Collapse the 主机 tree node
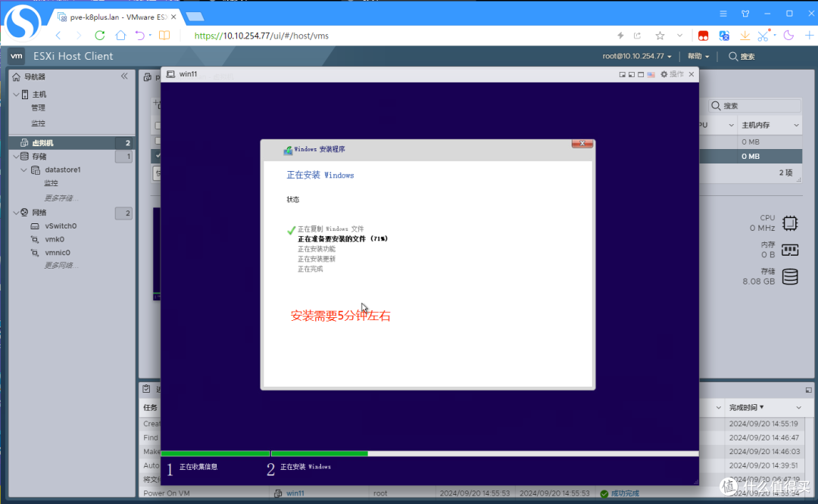Screen dimensions: 818x504 (x=16, y=95)
